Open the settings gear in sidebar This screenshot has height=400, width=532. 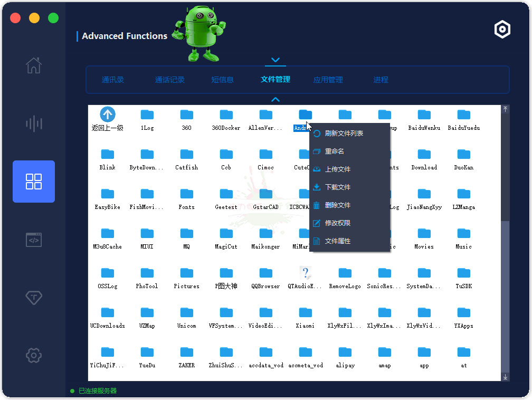click(x=34, y=356)
